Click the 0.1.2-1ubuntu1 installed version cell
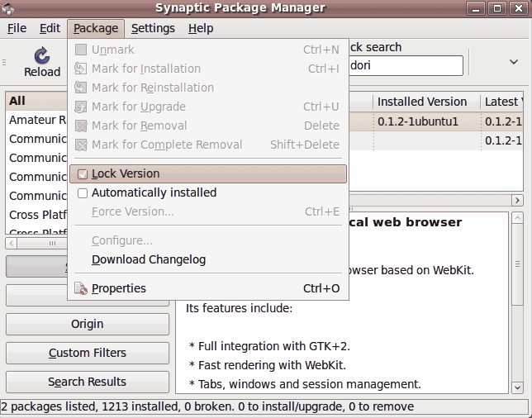 (x=427, y=121)
